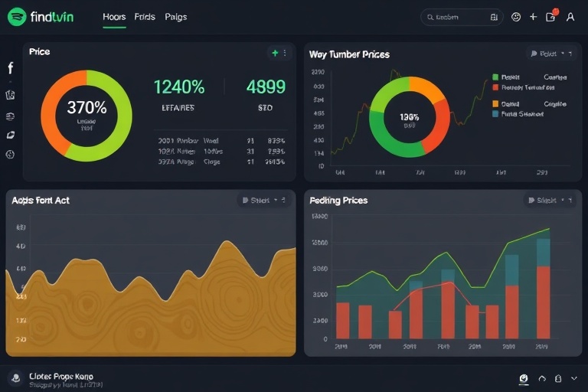Screen dimensions: 588x392
Task: Open the user profile icon
Action: coord(570,16)
